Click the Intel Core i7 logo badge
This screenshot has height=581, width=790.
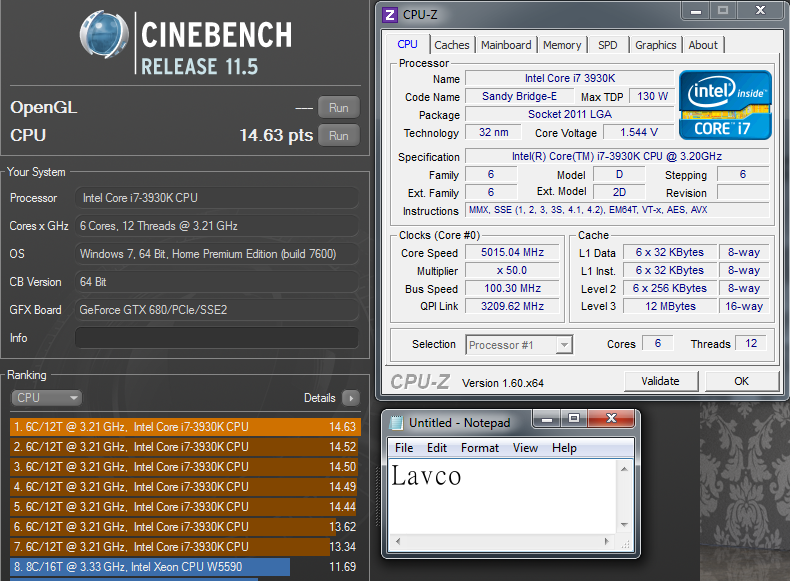pos(725,105)
